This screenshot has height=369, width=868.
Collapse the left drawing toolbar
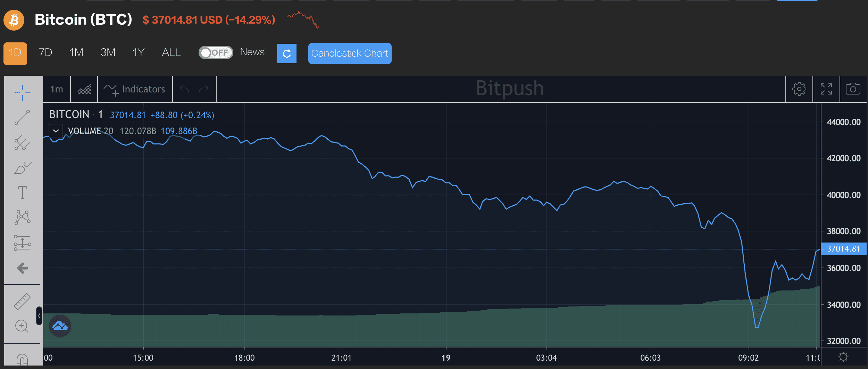tap(39, 316)
